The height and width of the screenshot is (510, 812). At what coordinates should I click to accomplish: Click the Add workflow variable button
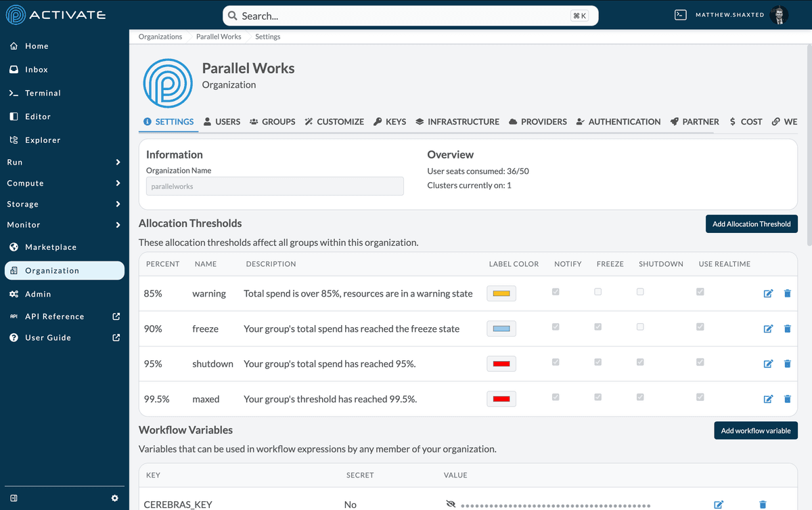pyautogui.click(x=755, y=430)
